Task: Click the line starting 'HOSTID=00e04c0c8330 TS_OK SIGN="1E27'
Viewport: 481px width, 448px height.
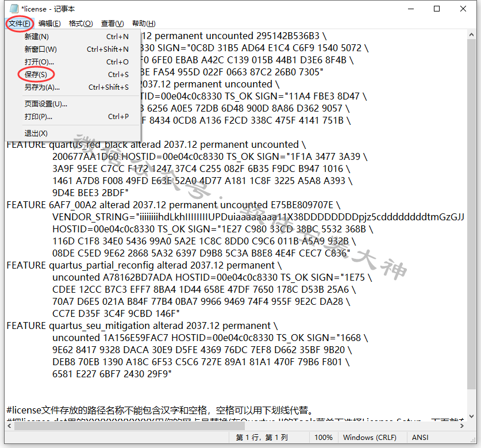Action: tap(213, 229)
